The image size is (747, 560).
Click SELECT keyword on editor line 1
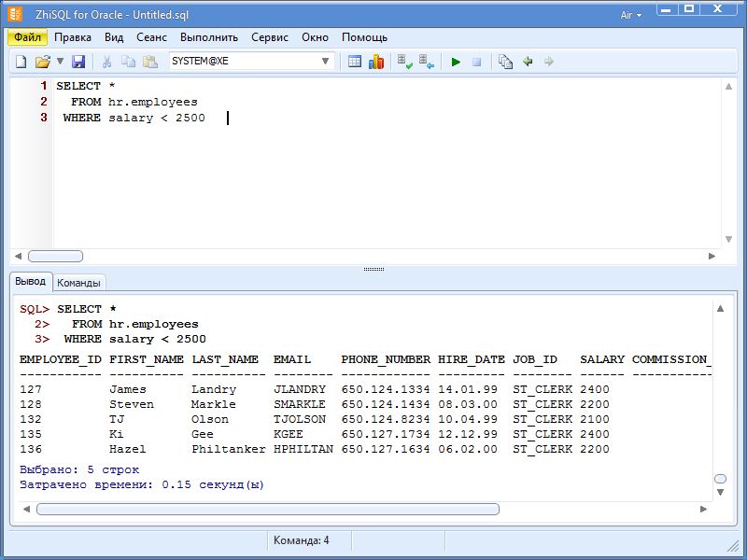coord(78,86)
